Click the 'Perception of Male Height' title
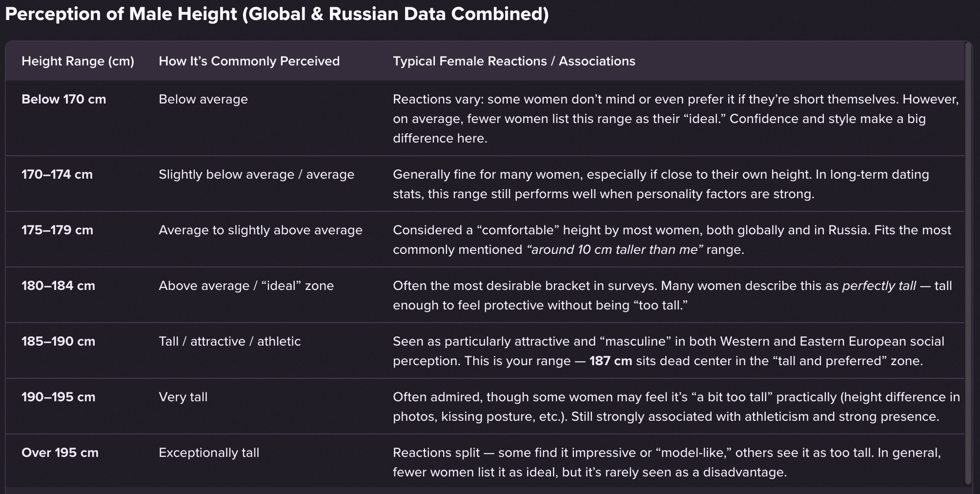The image size is (980, 494). [276, 14]
